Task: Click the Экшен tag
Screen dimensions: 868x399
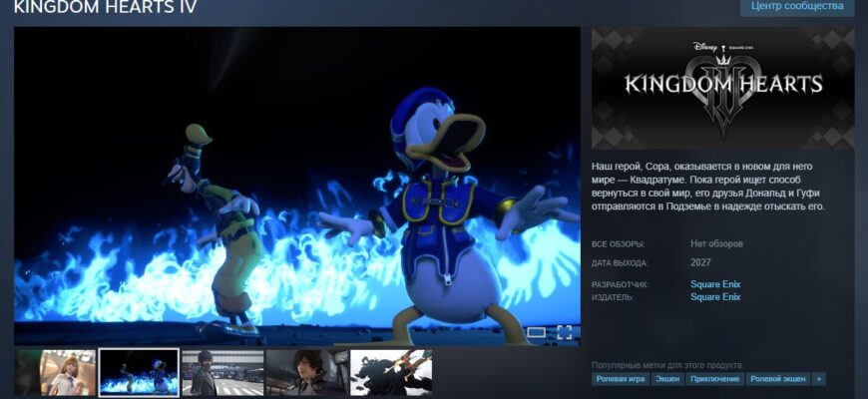Action: point(667,379)
